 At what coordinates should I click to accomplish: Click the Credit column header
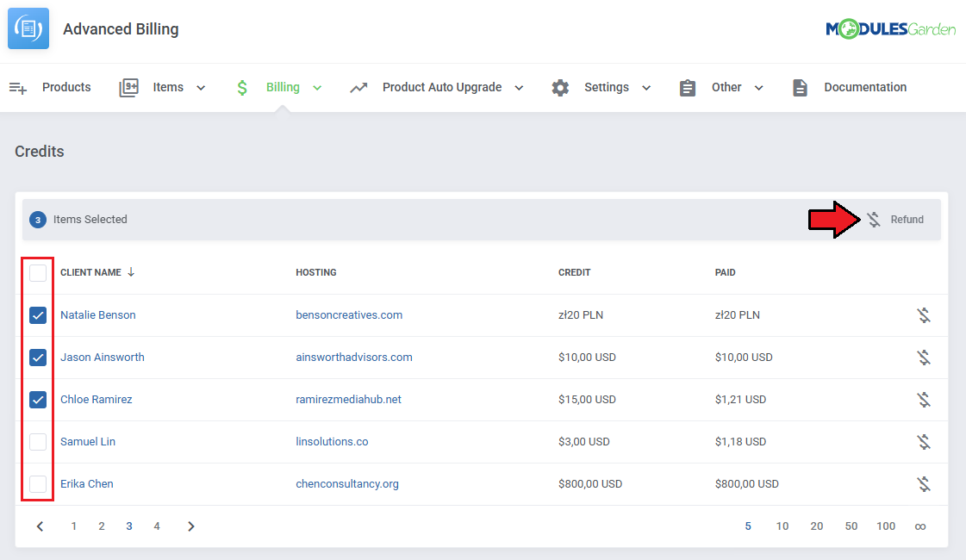574,272
